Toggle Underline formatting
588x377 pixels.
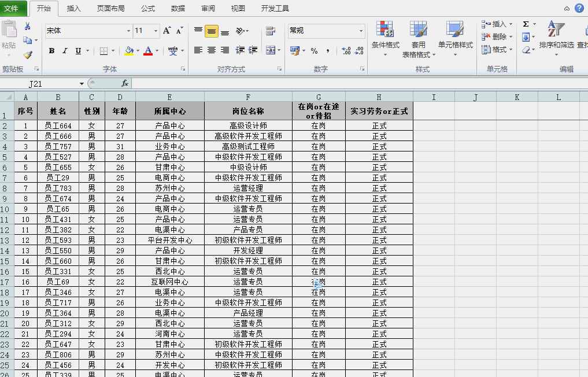coord(78,51)
